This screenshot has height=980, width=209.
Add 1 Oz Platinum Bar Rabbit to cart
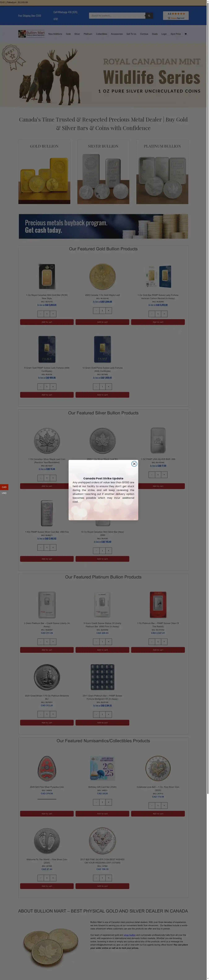[158, 650]
